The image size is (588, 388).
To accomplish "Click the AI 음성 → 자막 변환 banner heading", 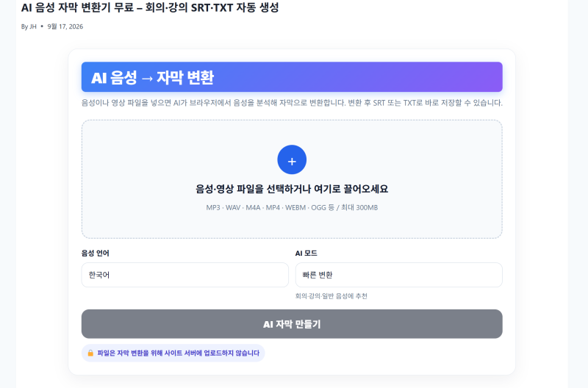I will [x=152, y=78].
